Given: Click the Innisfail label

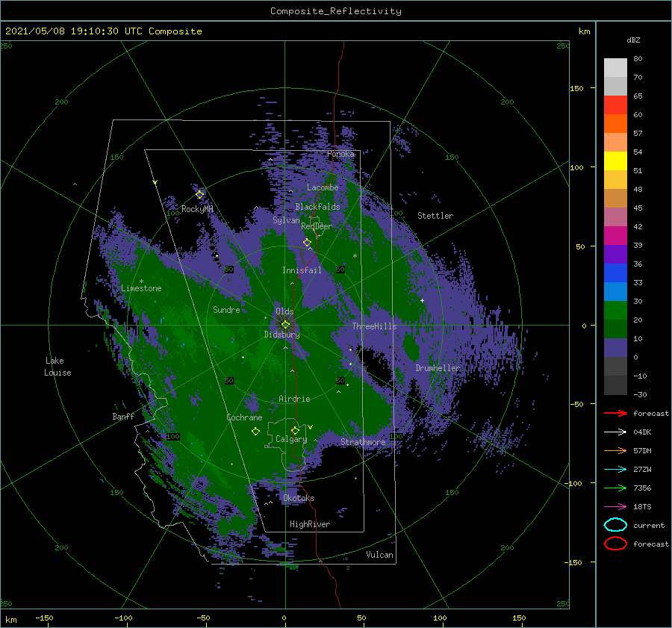Looking at the screenshot, I should tap(302, 270).
